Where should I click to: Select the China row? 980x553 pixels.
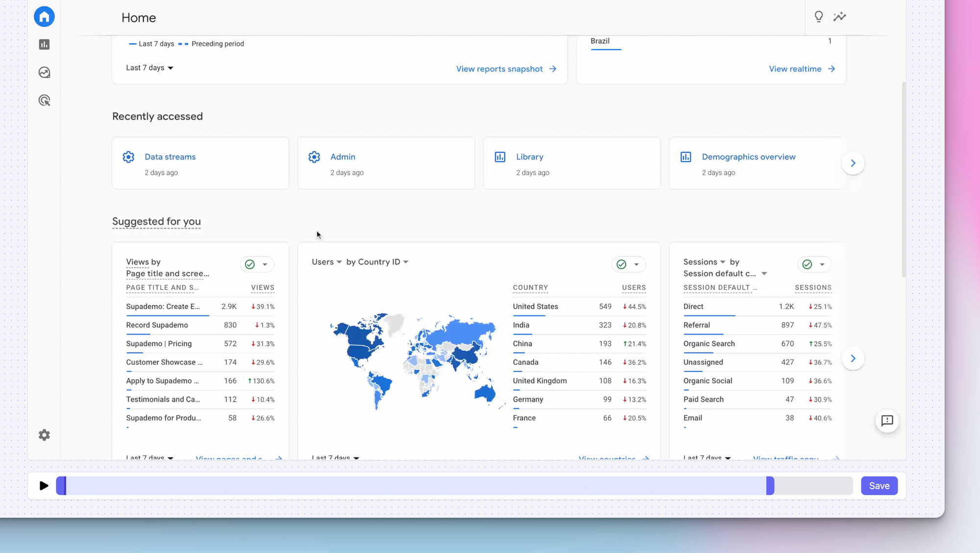pyautogui.click(x=579, y=344)
